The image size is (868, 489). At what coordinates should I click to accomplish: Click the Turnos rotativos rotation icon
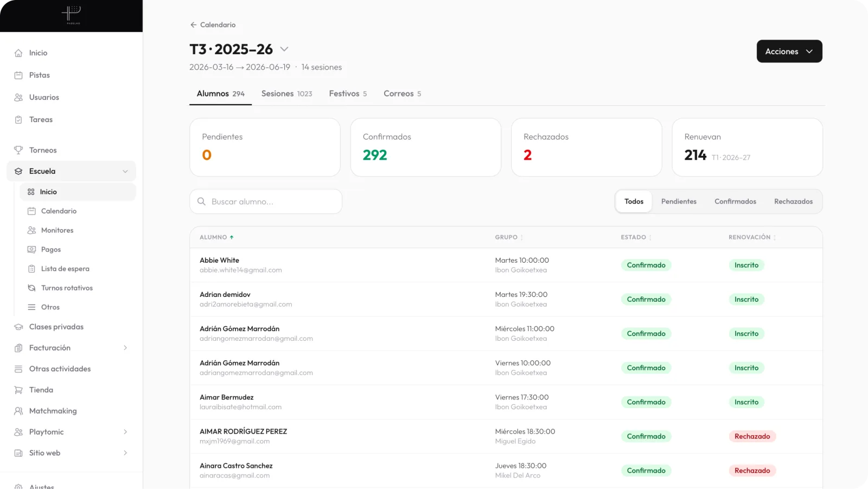31,288
